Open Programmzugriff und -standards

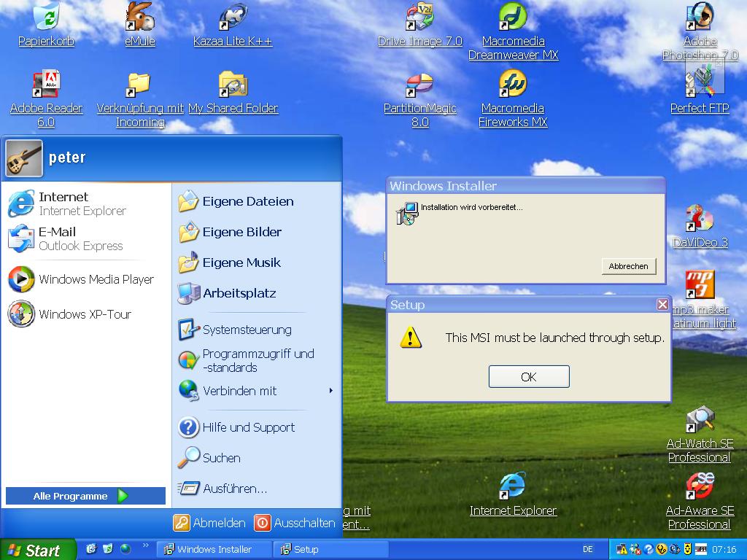(256, 360)
